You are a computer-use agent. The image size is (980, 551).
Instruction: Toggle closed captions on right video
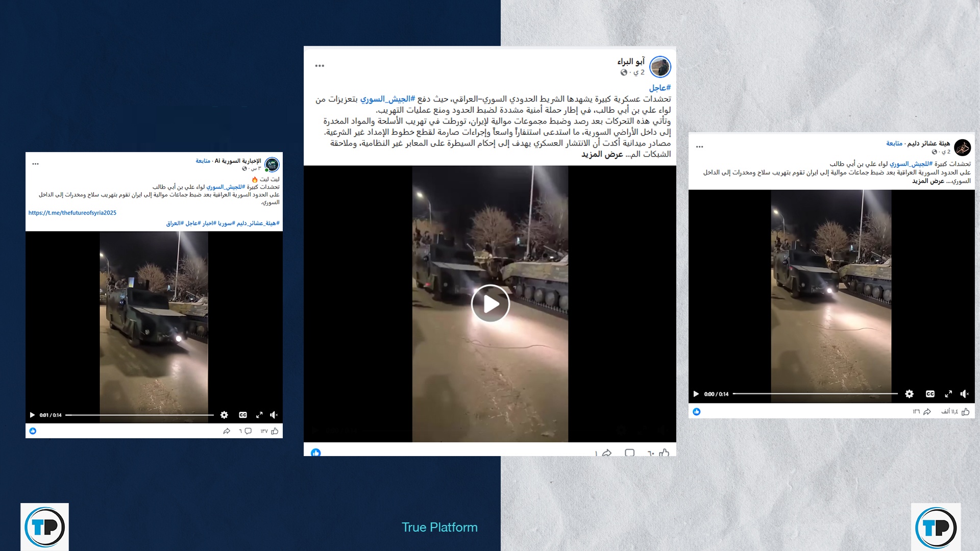[x=930, y=394]
